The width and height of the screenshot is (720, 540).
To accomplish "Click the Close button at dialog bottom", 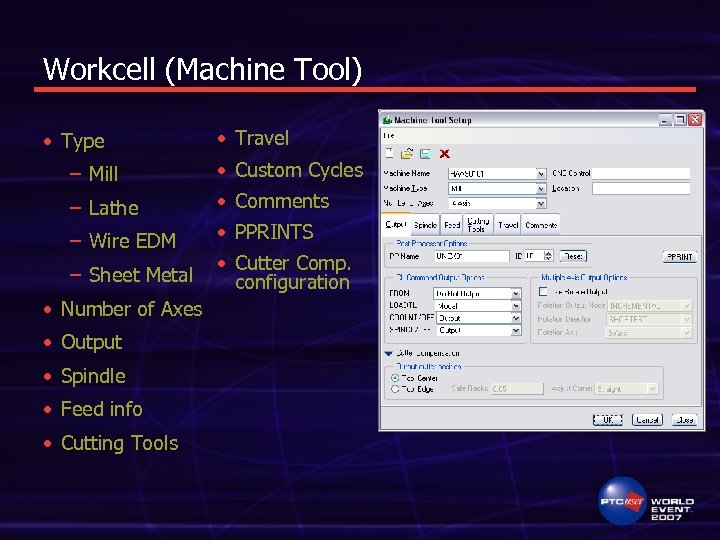I will pos(684,420).
